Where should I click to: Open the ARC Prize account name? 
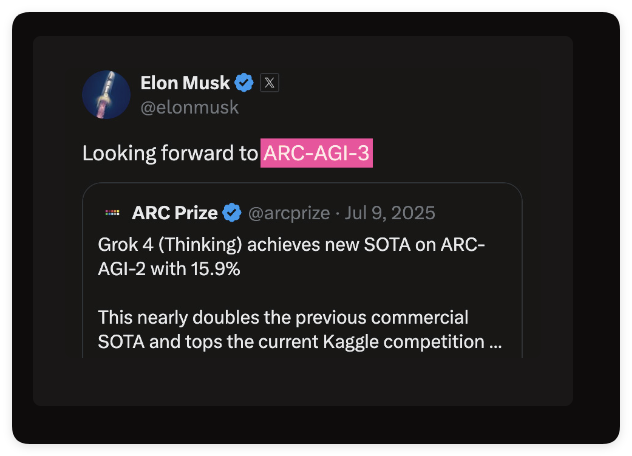(x=175, y=213)
